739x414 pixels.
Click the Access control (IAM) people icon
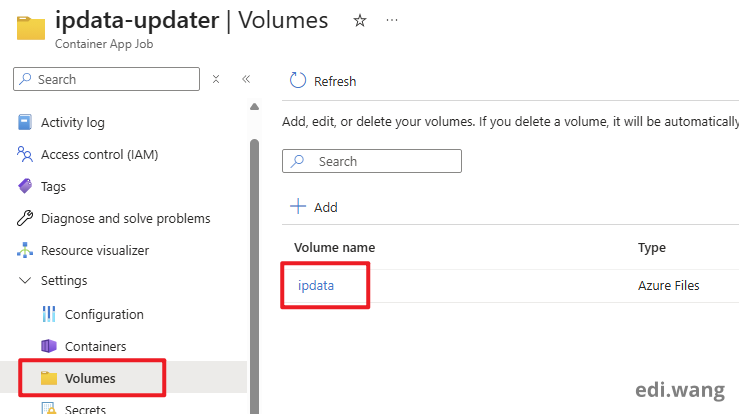click(x=26, y=155)
